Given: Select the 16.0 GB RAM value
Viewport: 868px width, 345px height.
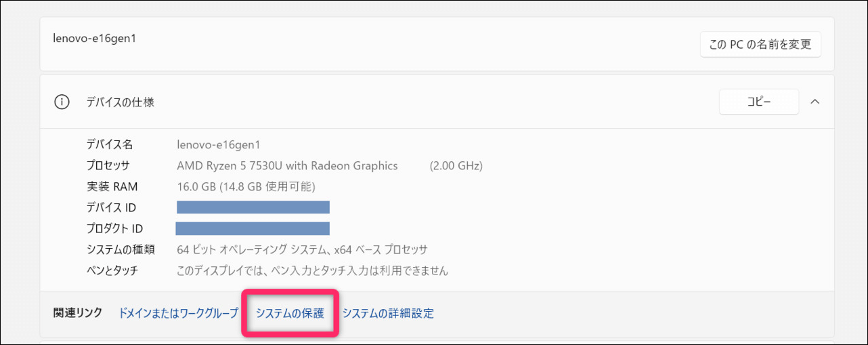Looking at the screenshot, I should tap(246, 186).
